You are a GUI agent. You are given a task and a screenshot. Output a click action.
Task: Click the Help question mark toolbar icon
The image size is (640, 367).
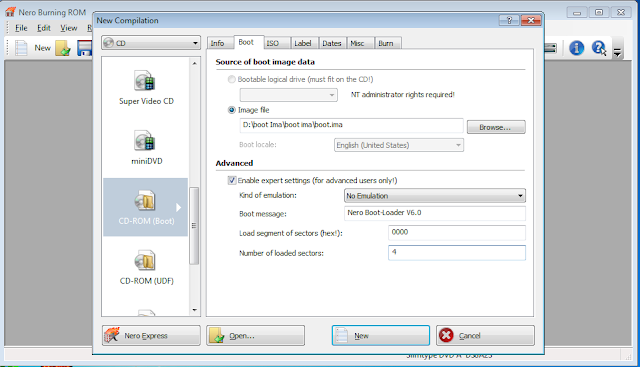point(599,48)
